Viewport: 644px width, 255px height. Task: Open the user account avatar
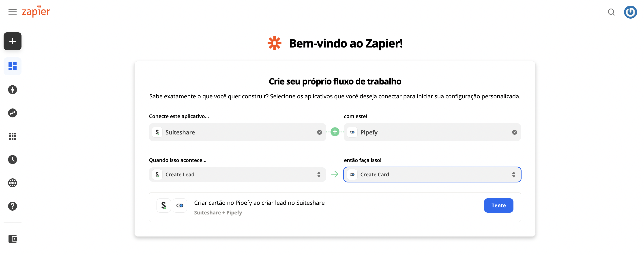630,12
